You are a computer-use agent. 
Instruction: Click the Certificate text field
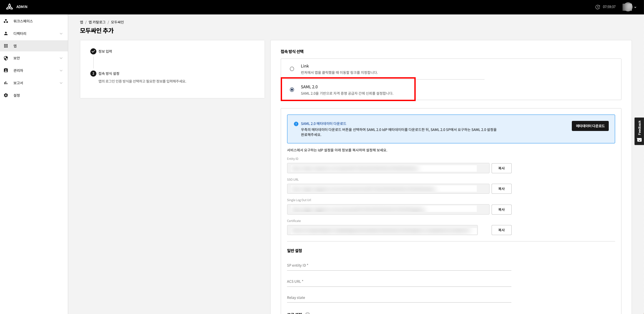[x=382, y=230]
